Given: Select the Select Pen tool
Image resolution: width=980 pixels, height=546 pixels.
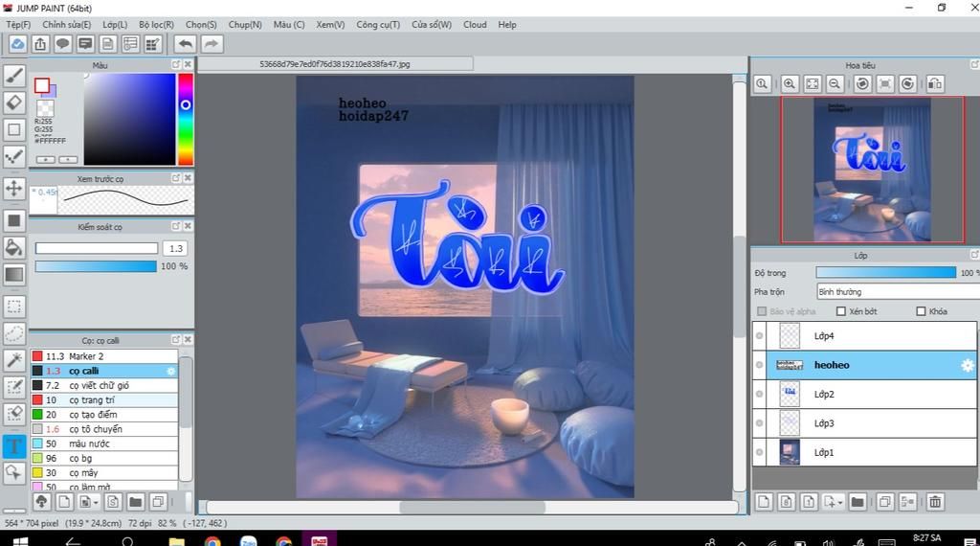Looking at the screenshot, I should [14, 387].
